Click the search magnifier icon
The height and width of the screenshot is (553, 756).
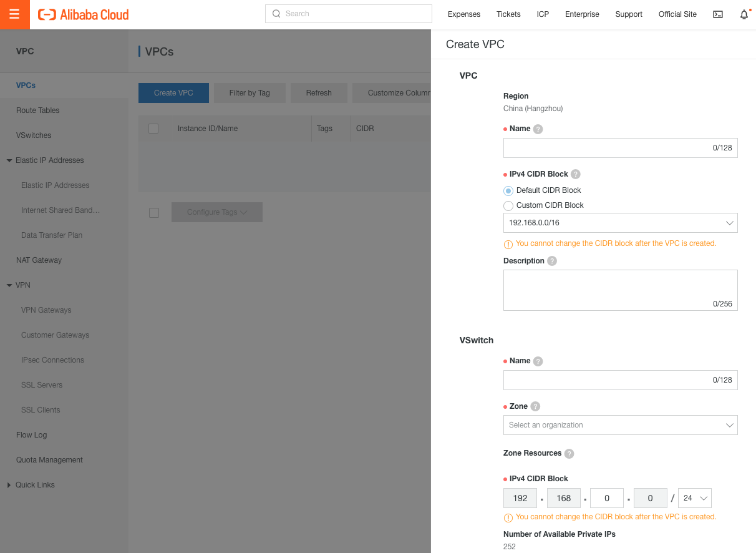tap(276, 14)
